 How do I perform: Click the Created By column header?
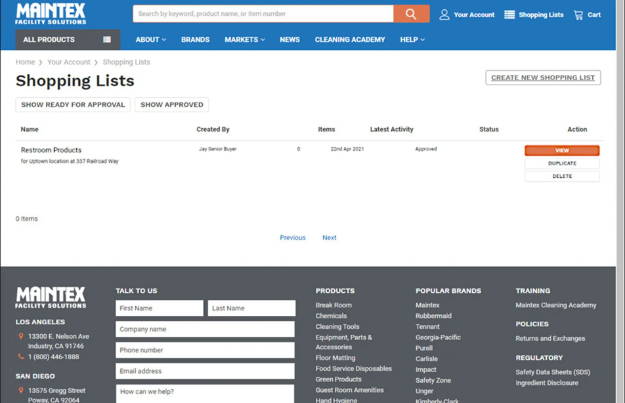[x=213, y=129]
